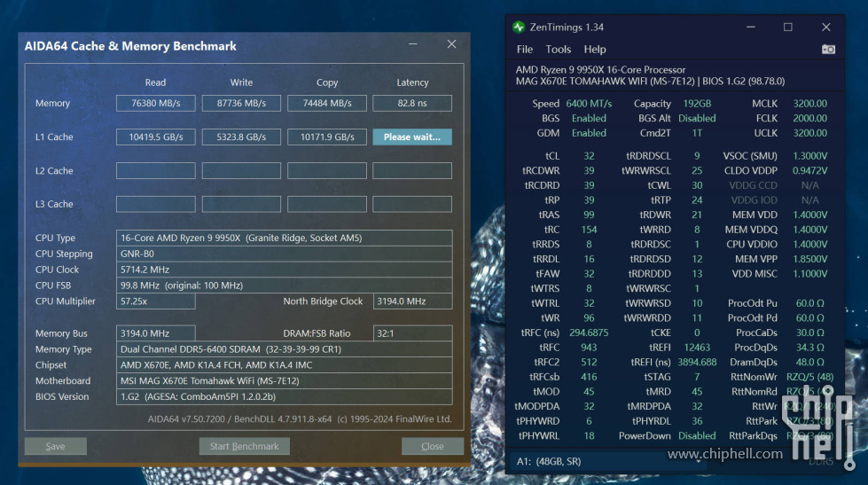868x485 pixels.
Task: Select the Memory Read value 76380 MB/s
Action: point(155,103)
